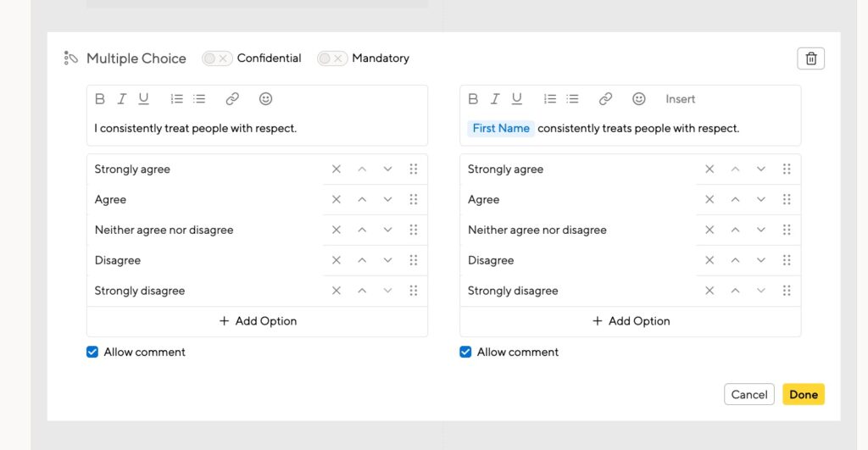This screenshot has height=450, width=868.
Task: Click Add Option in left column
Action: pyautogui.click(x=258, y=321)
